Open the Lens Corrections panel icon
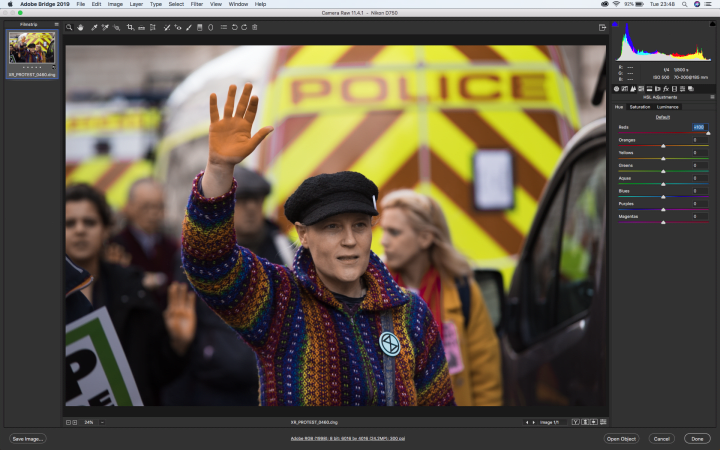Viewport: 720px width, 450px height. [x=658, y=89]
